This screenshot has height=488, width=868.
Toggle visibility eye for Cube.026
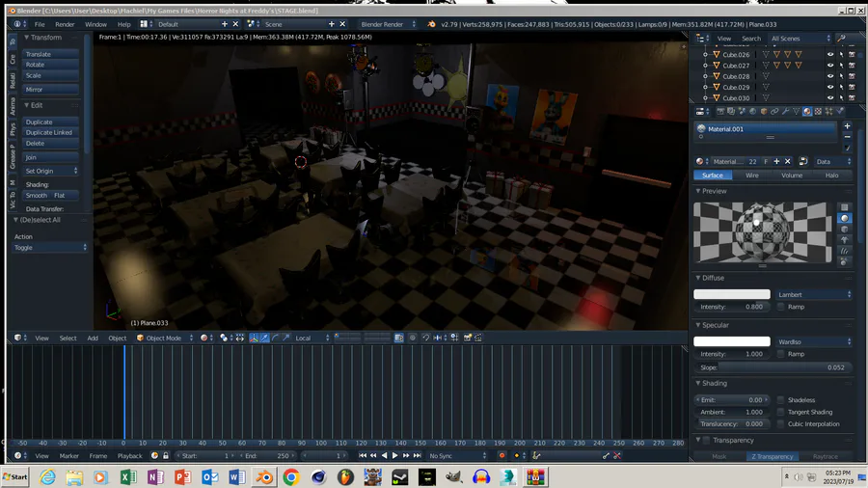point(829,55)
